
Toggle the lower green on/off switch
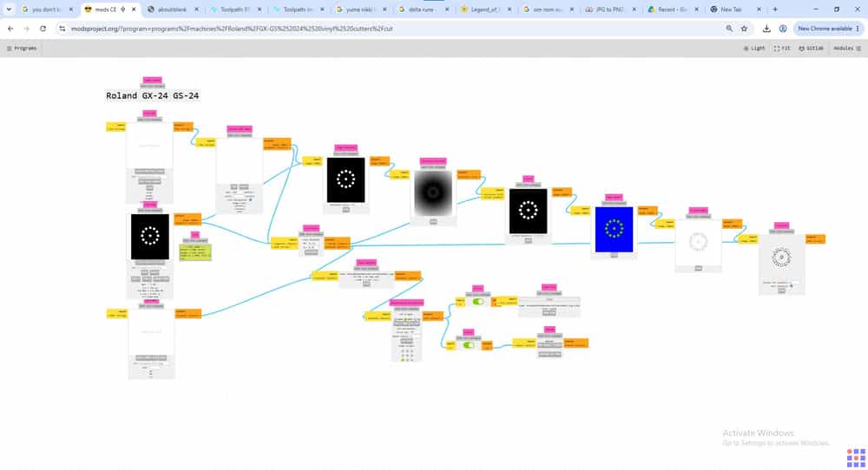[469, 345]
